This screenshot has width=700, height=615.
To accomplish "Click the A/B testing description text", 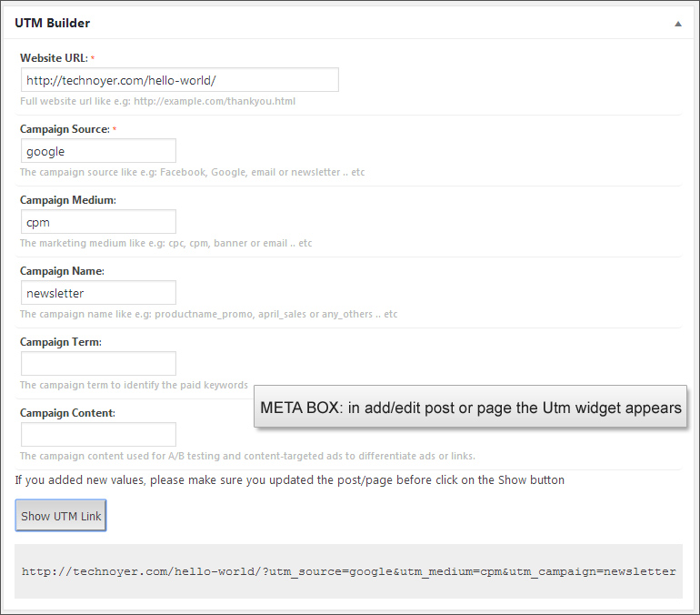I will point(247,456).
